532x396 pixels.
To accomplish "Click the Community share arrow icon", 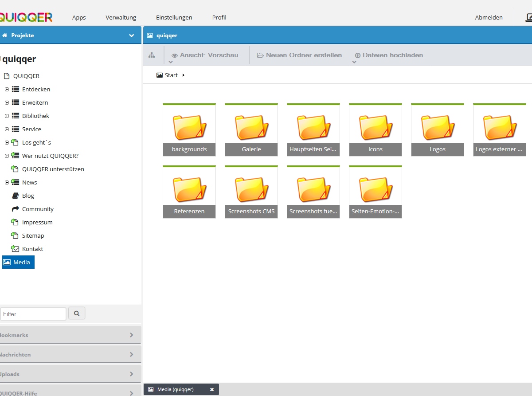I will click(16, 209).
